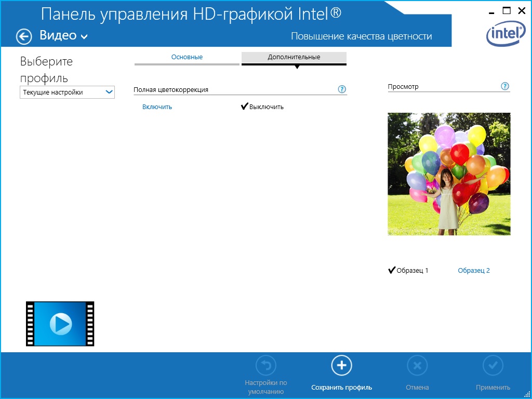Enable full color correction with Включить
Image resolution: width=532 pixels, height=399 pixels.
pyautogui.click(x=157, y=107)
